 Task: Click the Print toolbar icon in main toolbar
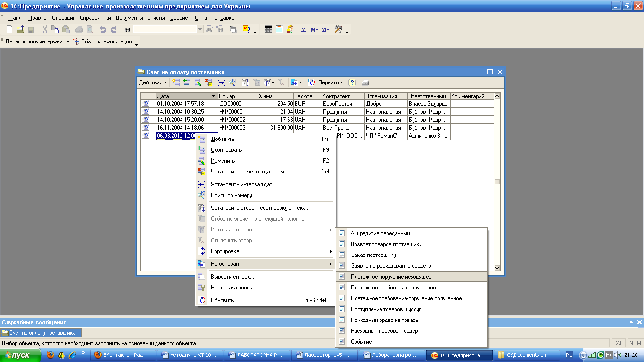click(79, 29)
